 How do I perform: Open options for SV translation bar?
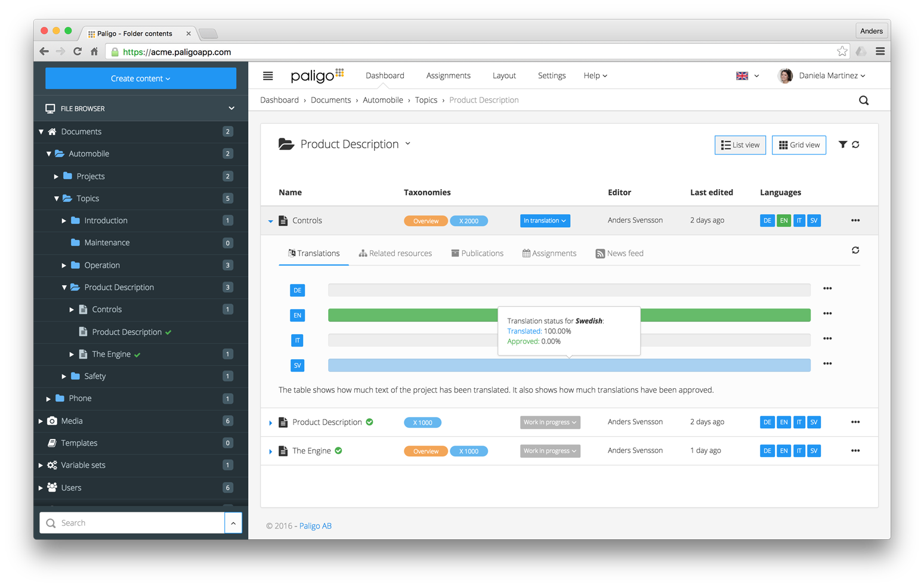[x=827, y=364]
